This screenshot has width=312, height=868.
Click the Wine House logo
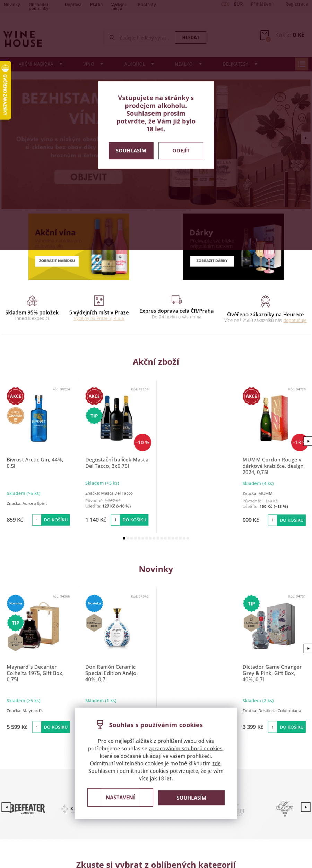tap(23, 39)
